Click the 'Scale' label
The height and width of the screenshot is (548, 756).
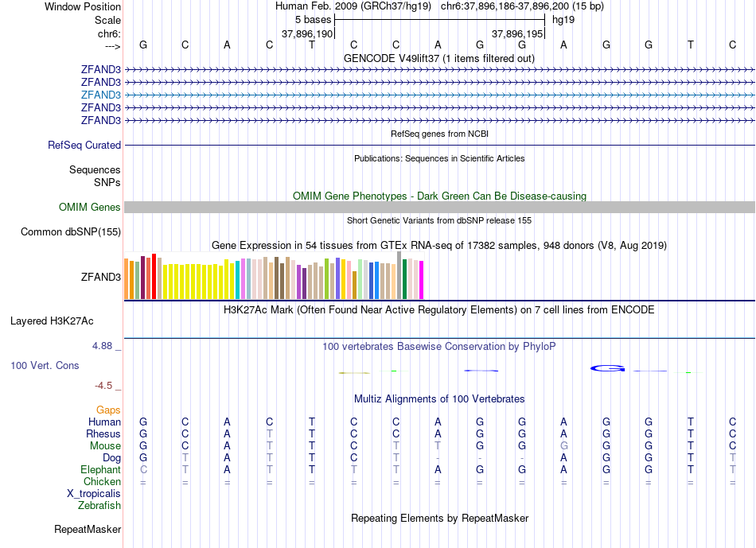click(107, 20)
